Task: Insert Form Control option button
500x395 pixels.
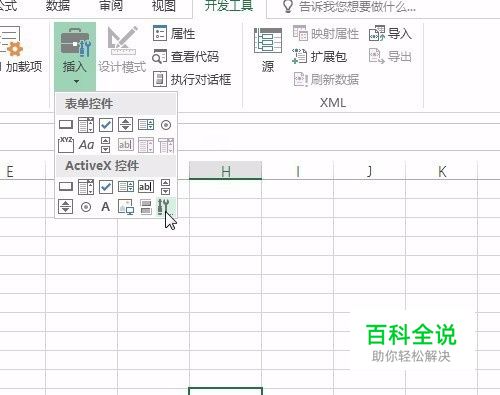Action: coord(166,125)
